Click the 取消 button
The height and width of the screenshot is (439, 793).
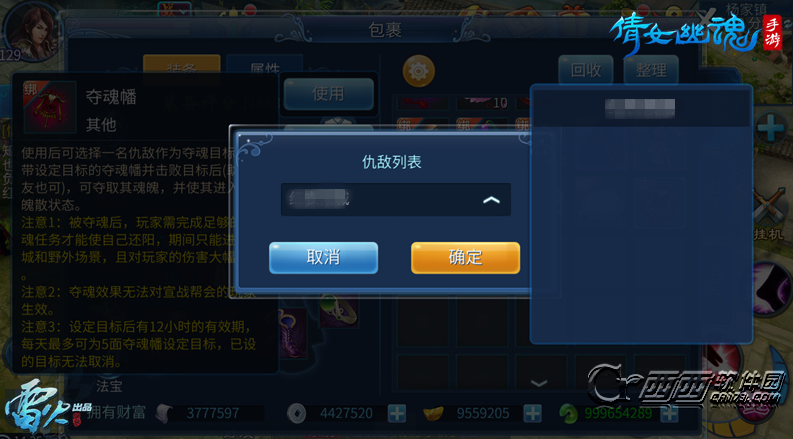click(323, 258)
